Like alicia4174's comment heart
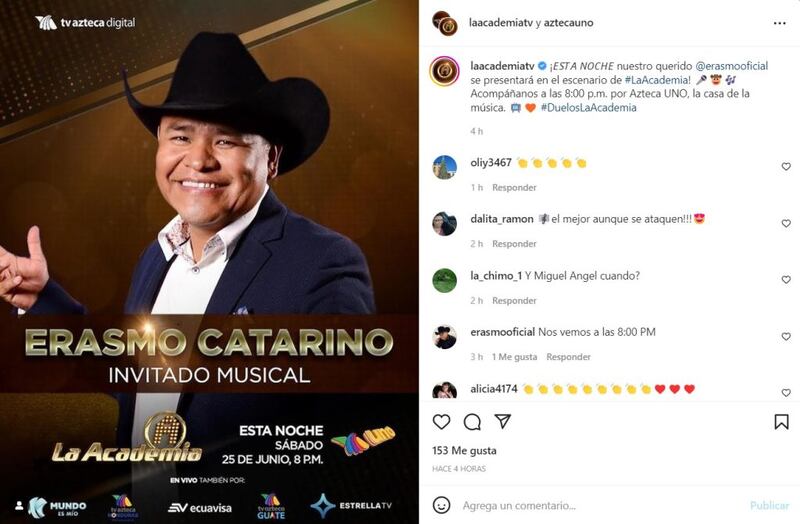Screen dimensions: 800x524 [x=786, y=392]
